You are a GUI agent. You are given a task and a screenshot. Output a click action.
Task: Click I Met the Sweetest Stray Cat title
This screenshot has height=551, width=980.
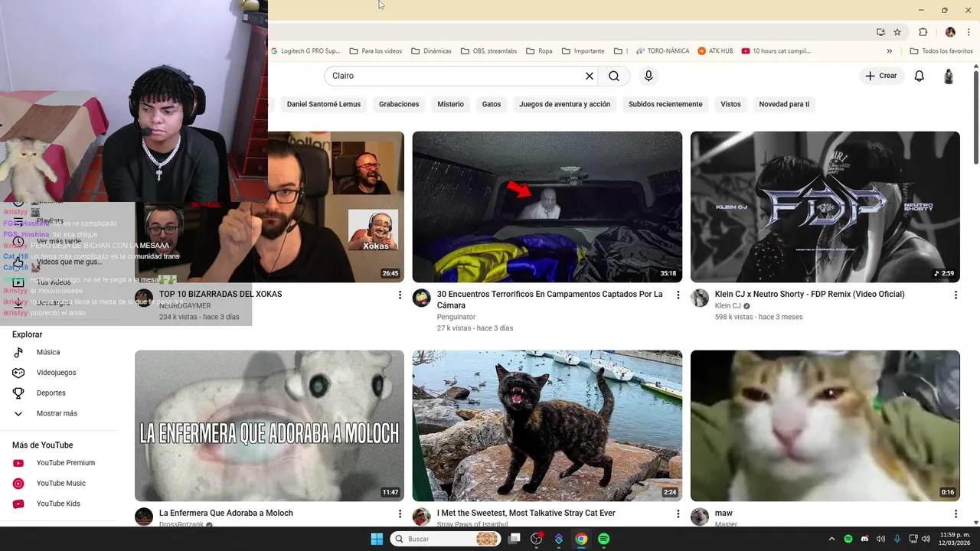pos(526,513)
